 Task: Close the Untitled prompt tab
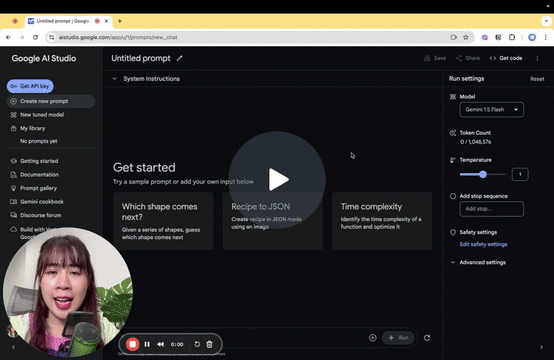[x=106, y=21]
